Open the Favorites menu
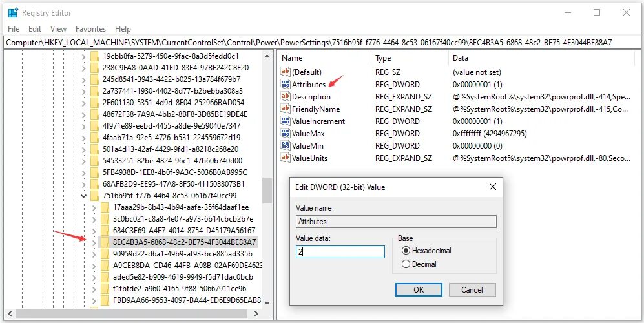 [x=91, y=29]
